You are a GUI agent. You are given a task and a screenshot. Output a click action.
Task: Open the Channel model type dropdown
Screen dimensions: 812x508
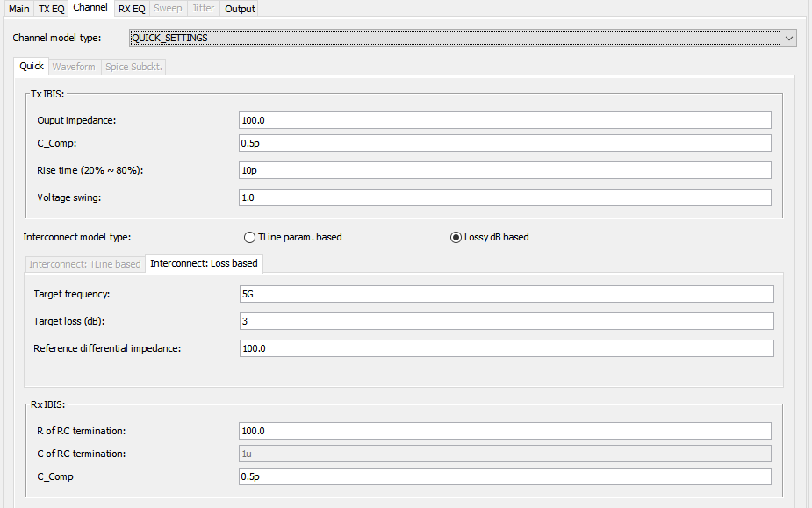coord(788,39)
